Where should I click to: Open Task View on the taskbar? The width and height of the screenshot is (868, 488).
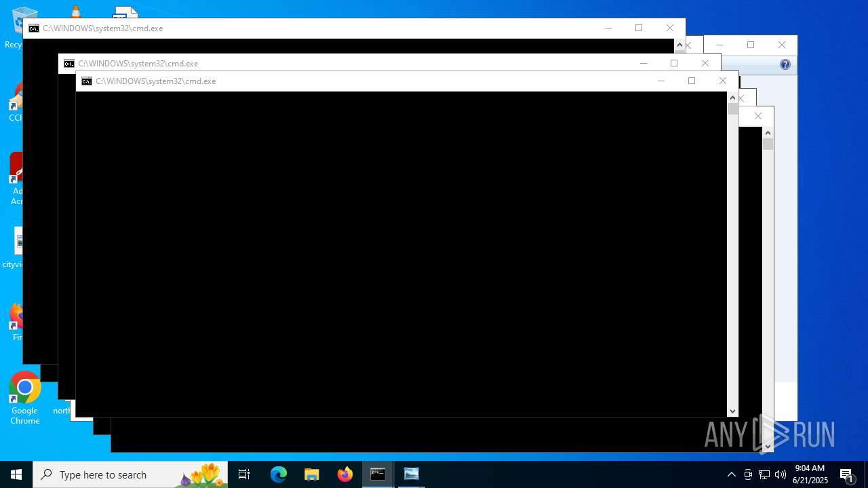click(244, 474)
